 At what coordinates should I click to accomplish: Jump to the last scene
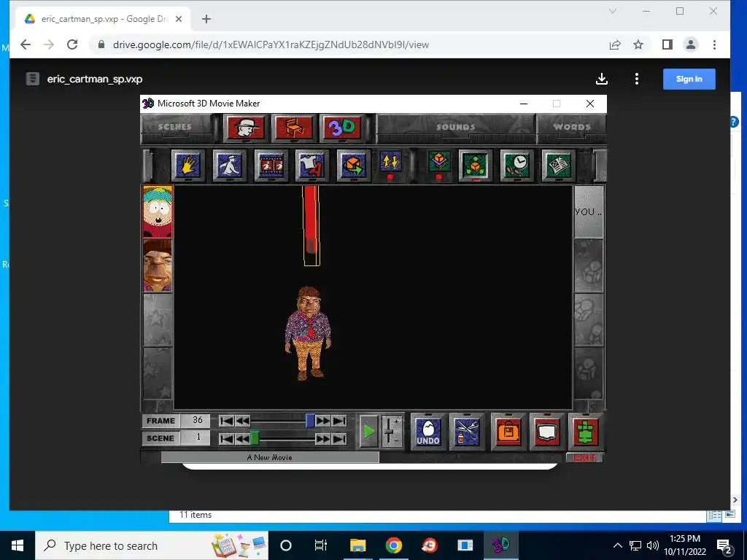click(339, 438)
